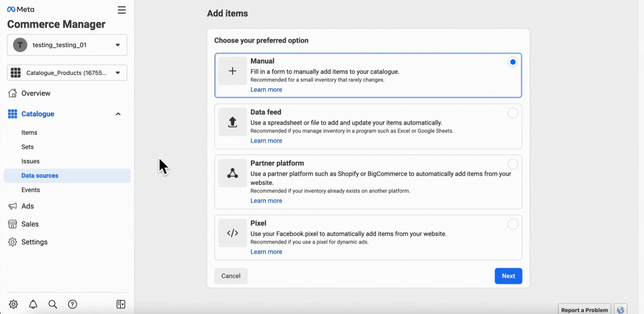Click the Sales storefront icon

(13, 224)
